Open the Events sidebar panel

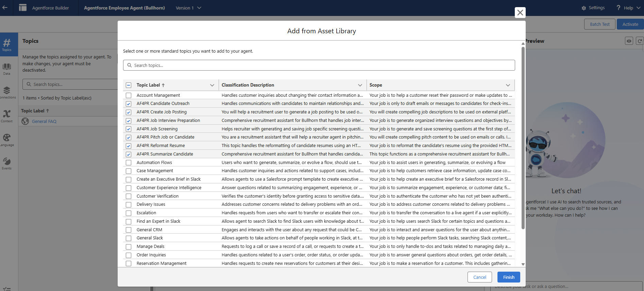(x=7, y=163)
